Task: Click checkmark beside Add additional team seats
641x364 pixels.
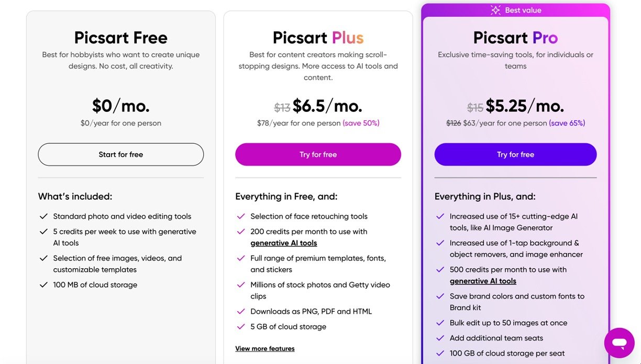Action: 440,338
